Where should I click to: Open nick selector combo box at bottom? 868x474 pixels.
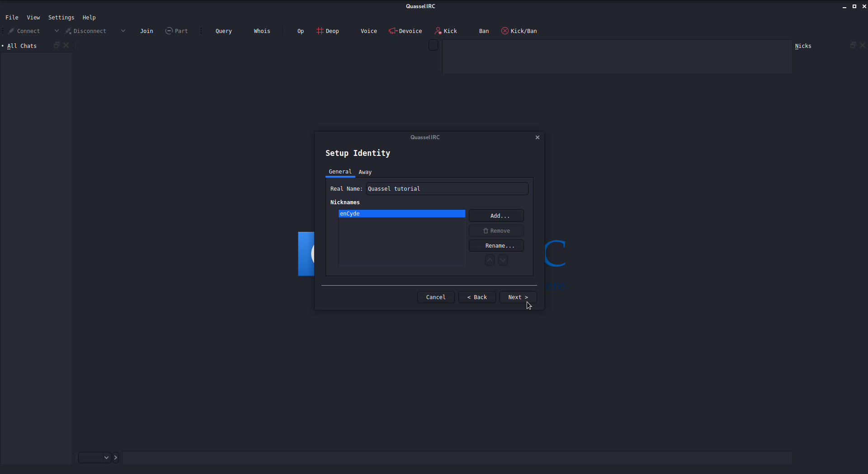coord(94,458)
